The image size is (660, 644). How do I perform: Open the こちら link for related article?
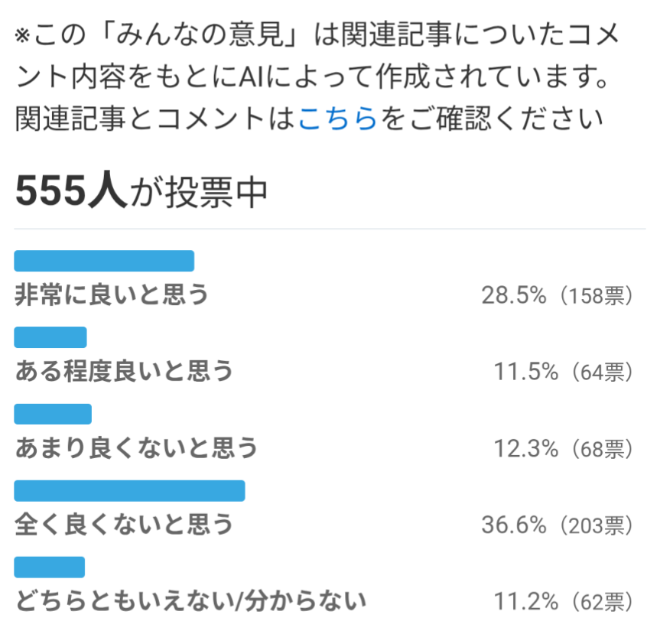(337, 119)
